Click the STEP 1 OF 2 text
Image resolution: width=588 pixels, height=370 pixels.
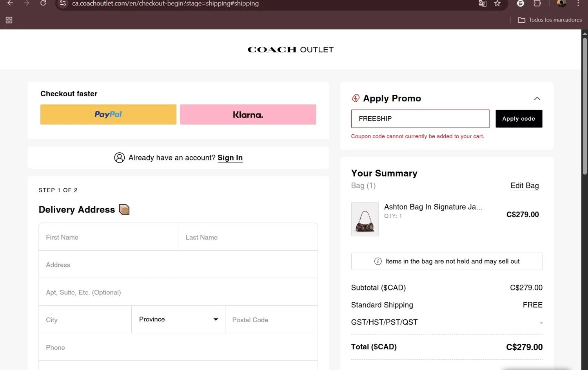pyautogui.click(x=58, y=190)
